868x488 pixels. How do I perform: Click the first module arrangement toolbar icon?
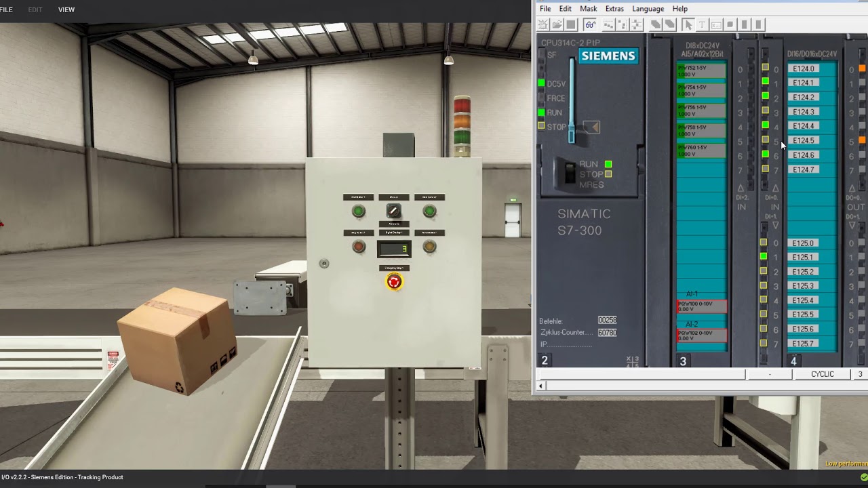coord(608,24)
